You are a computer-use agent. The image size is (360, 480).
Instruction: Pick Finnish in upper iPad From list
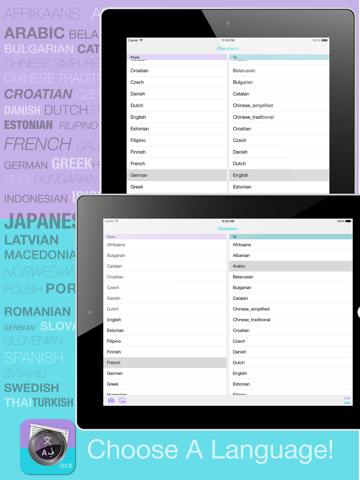[177, 152]
